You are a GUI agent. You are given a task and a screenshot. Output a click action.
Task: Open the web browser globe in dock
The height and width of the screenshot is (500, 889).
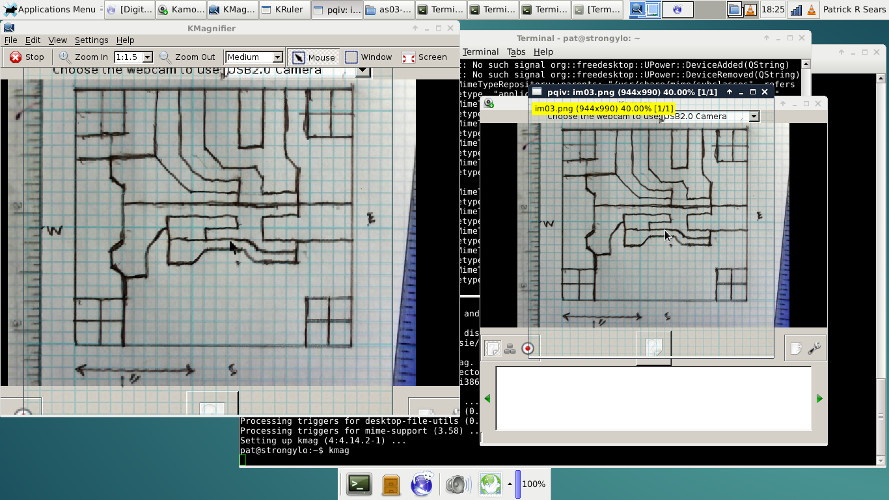pos(422,484)
